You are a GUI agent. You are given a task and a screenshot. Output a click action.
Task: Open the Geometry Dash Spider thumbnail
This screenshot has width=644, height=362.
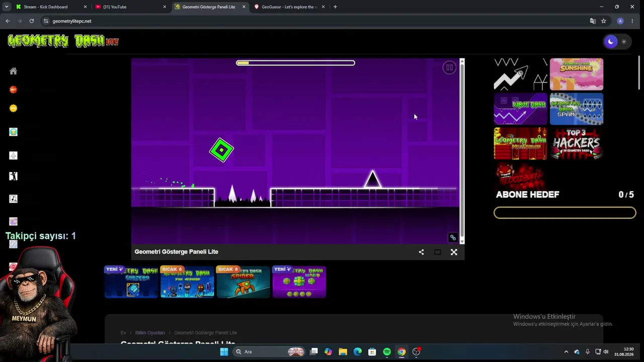[243, 282]
